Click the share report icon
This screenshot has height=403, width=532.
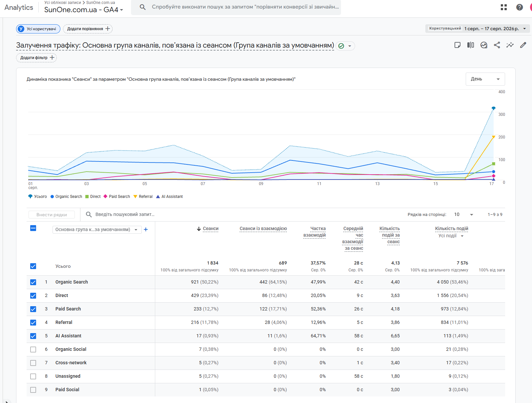click(497, 45)
